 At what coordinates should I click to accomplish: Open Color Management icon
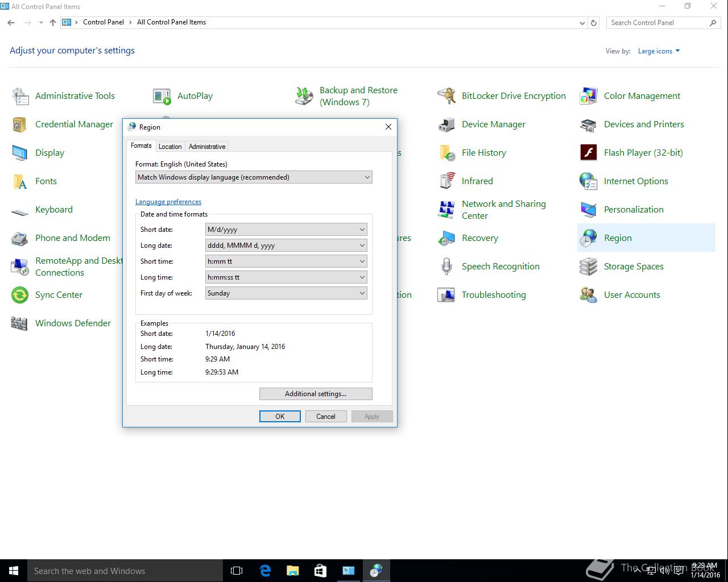click(589, 96)
